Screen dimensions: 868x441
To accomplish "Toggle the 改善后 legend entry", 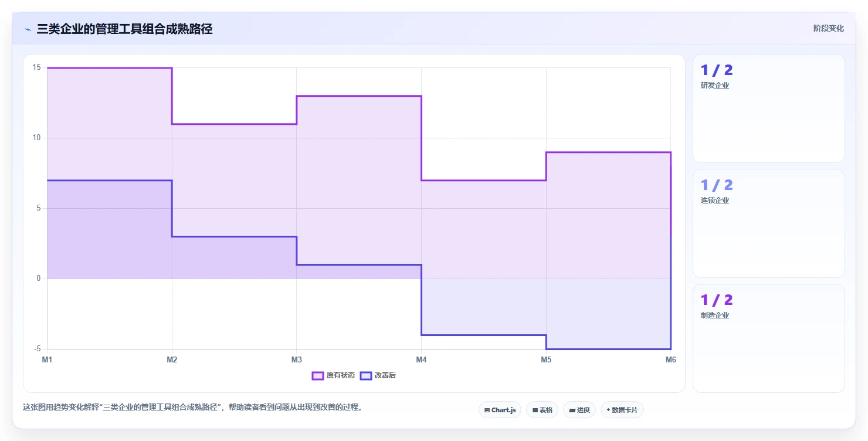I will pos(378,375).
